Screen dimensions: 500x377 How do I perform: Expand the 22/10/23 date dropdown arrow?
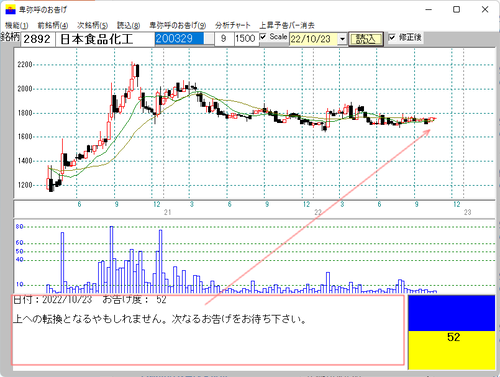point(342,39)
